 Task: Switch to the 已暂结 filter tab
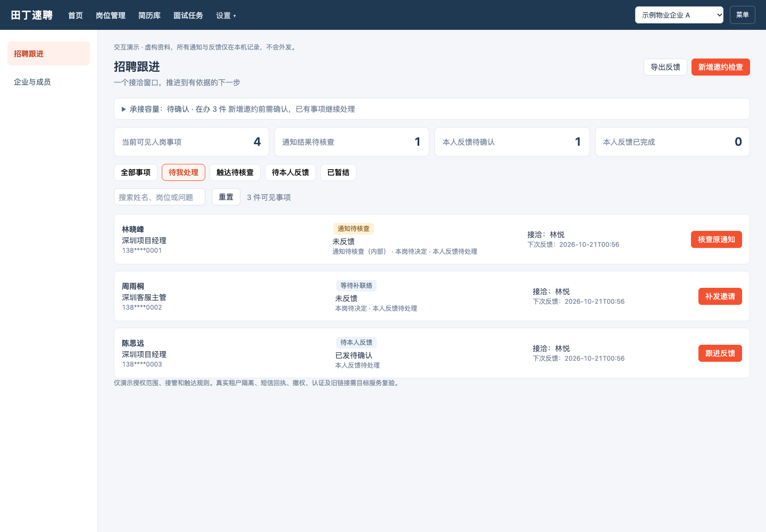pos(338,172)
